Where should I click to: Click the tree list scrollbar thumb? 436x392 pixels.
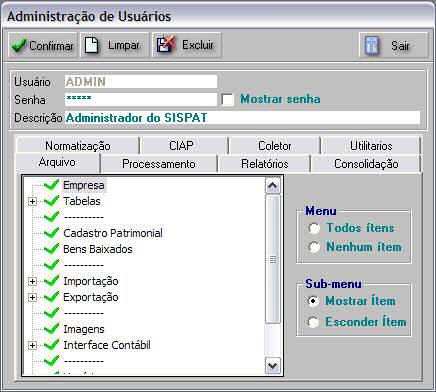273,259
